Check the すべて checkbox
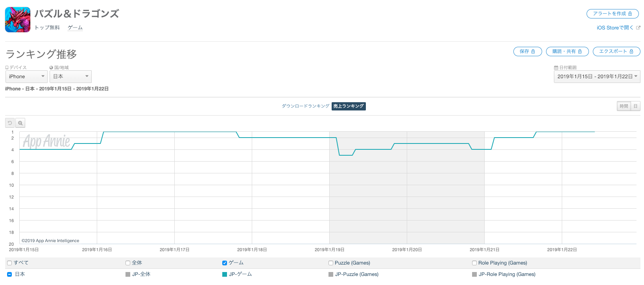Screen dimensions: 644x285 tap(9, 263)
